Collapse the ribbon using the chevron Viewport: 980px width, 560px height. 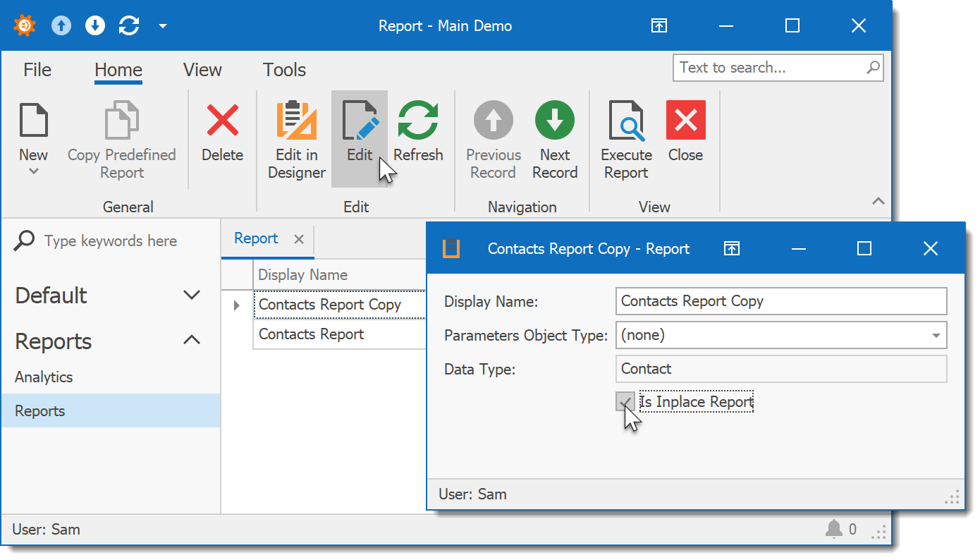878,201
